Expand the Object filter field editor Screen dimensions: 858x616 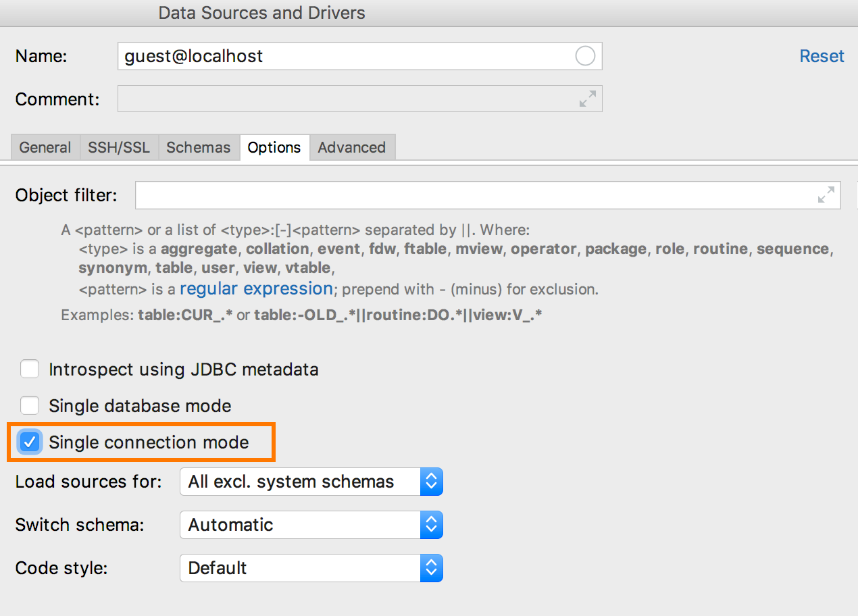(x=826, y=195)
